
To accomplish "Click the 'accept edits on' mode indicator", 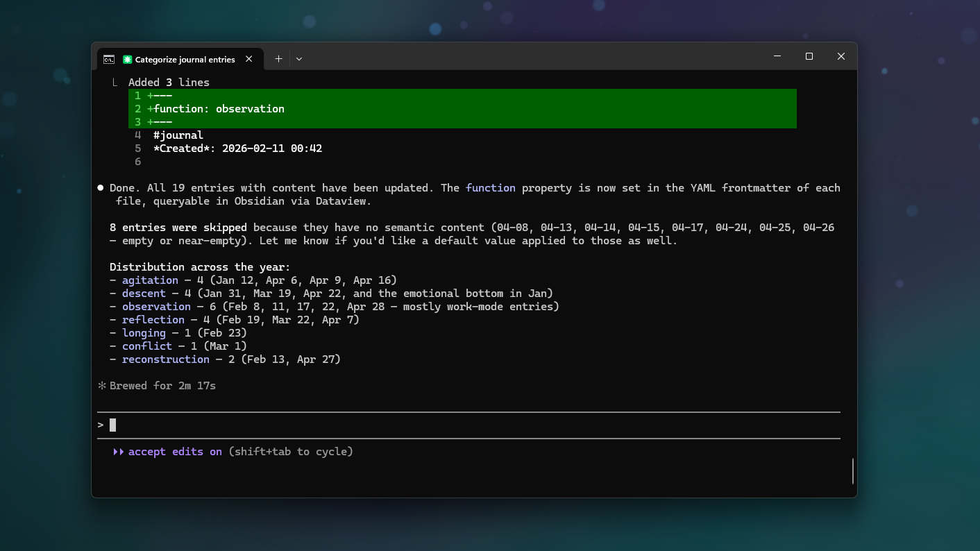I will 175,452.
